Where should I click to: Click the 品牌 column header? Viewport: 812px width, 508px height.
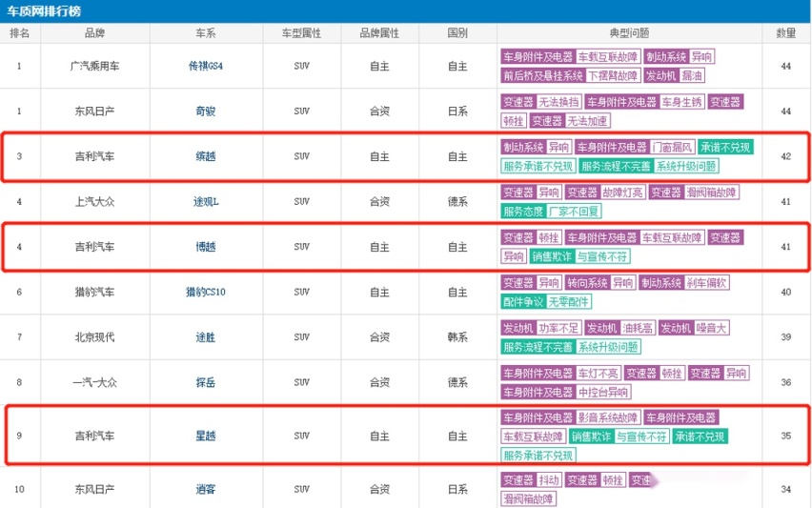point(94,33)
